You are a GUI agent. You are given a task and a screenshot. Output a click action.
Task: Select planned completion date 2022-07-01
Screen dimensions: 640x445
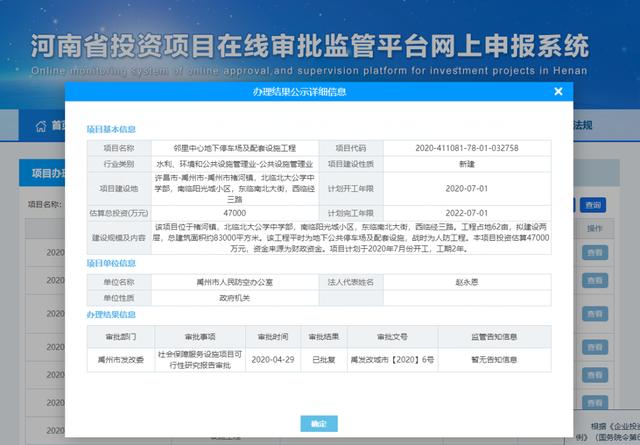pyautogui.click(x=467, y=213)
